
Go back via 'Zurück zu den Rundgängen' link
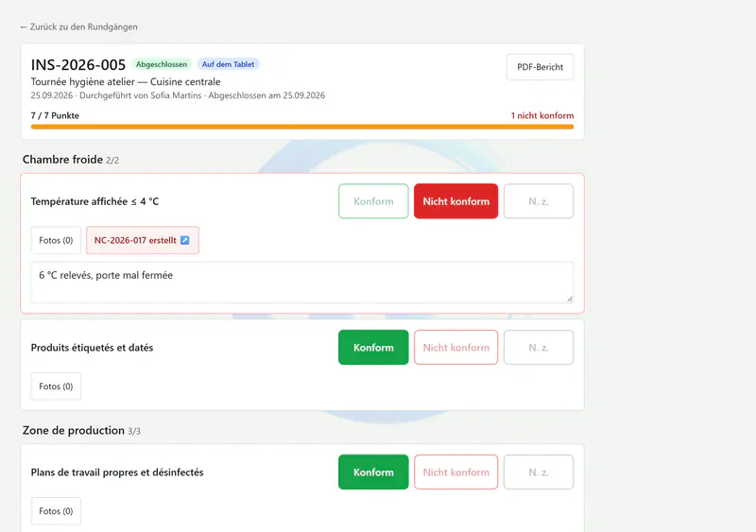(79, 27)
